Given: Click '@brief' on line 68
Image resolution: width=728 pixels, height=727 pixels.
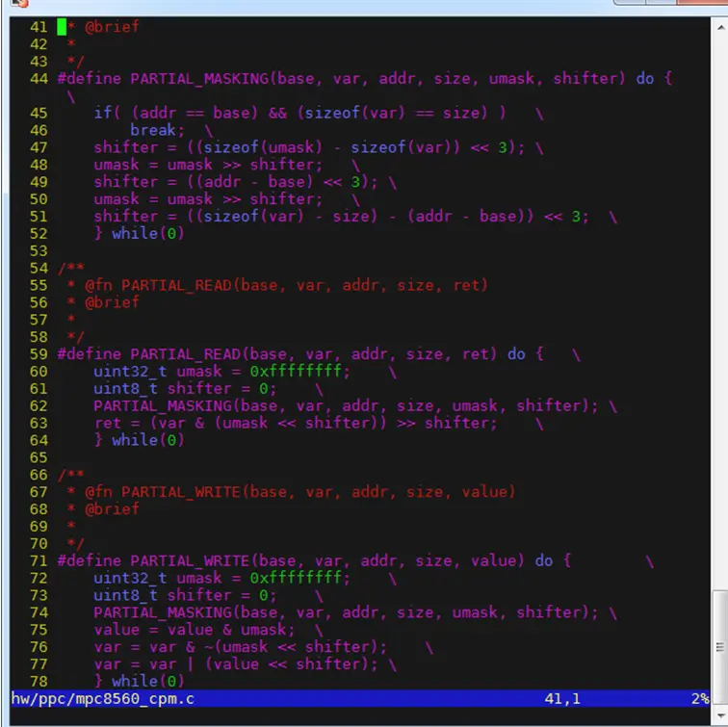Looking at the screenshot, I should point(112,508).
